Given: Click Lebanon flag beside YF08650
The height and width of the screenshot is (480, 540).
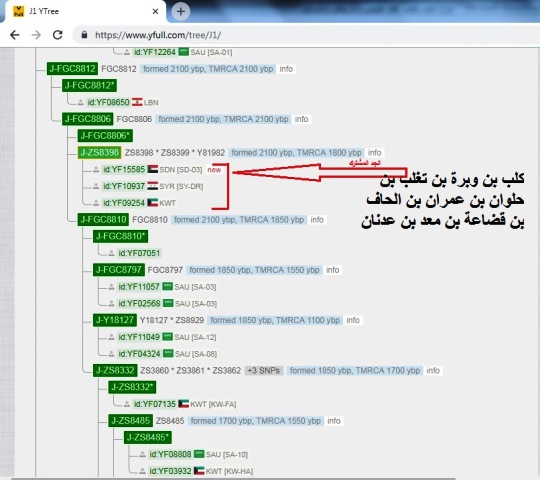Looking at the screenshot, I should tap(137, 102).
